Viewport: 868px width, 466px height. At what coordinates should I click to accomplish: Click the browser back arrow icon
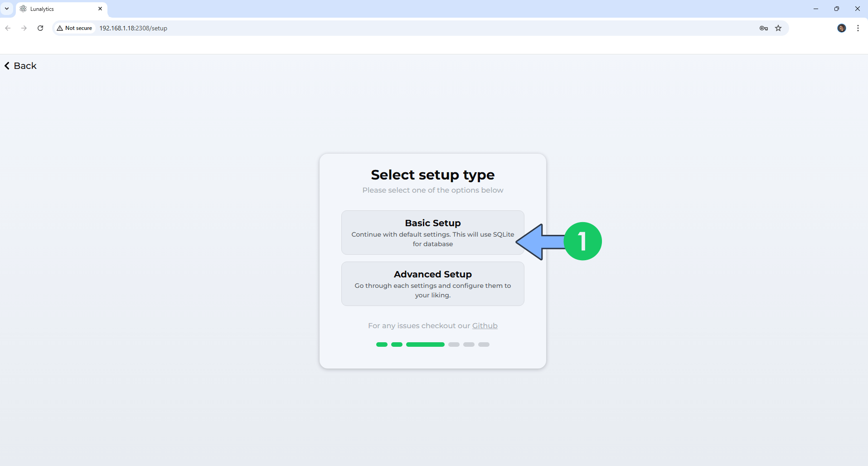point(8,28)
